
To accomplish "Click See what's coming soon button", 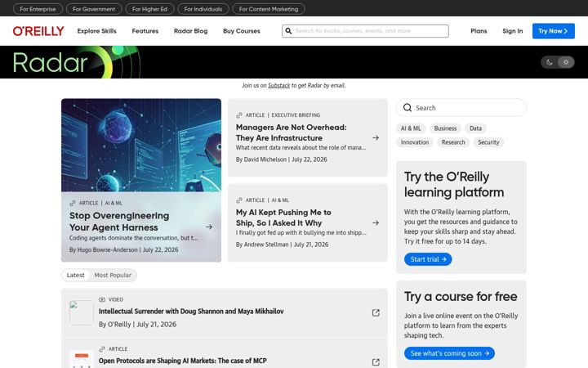I will pyautogui.click(x=449, y=353).
